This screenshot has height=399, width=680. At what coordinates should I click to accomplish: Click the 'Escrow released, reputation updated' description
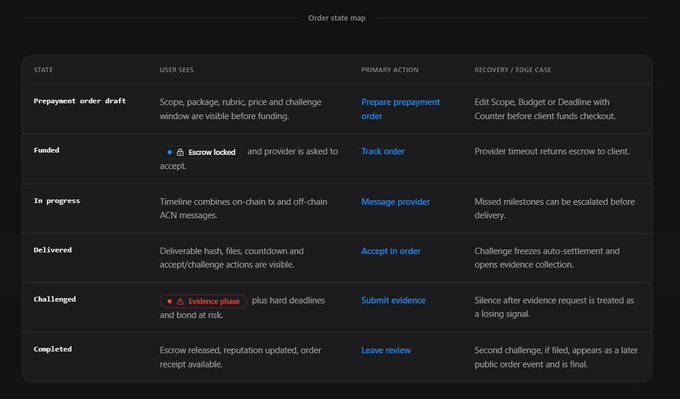click(x=240, y=357)
